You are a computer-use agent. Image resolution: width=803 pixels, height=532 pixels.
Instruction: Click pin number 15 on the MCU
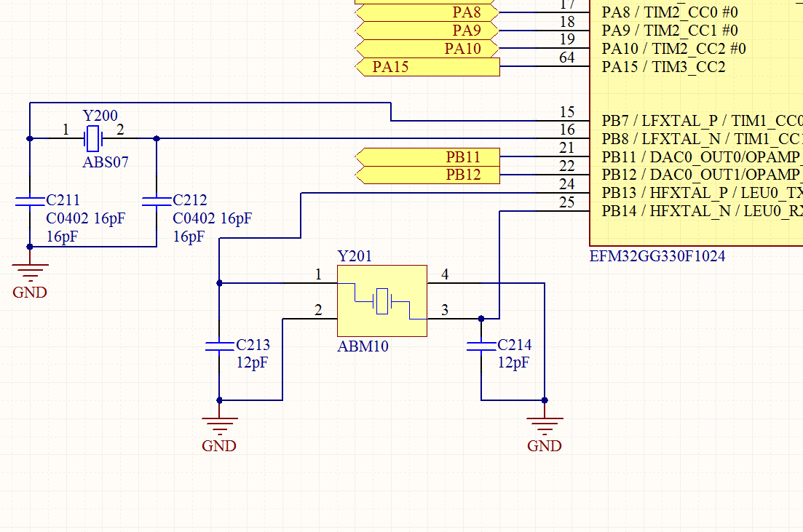(x=567, y=112)
